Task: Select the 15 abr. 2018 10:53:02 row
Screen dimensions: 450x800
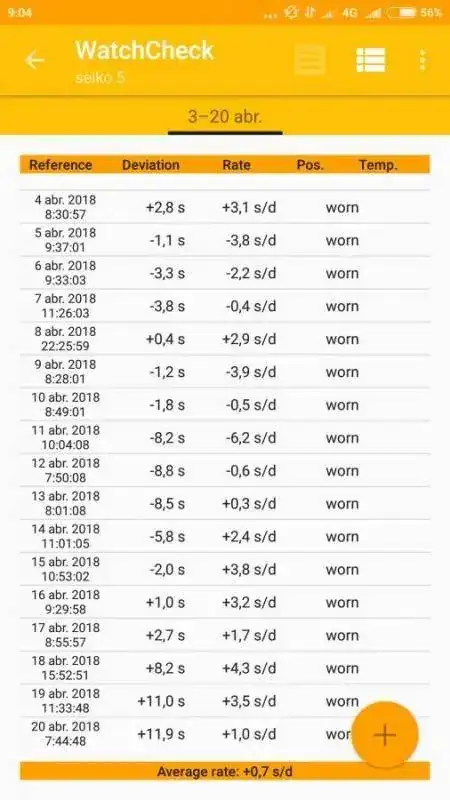Action: click(x=225, y=569)
